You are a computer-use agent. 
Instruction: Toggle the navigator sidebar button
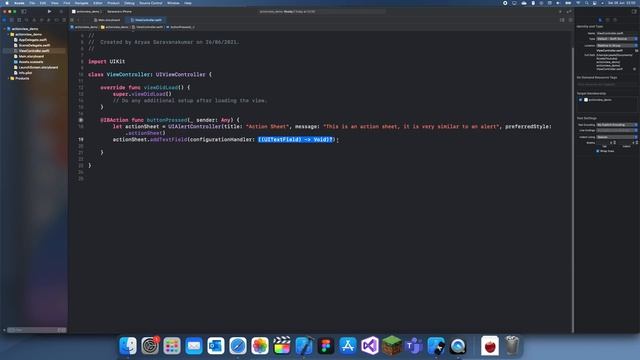click(x=24, y=11)
